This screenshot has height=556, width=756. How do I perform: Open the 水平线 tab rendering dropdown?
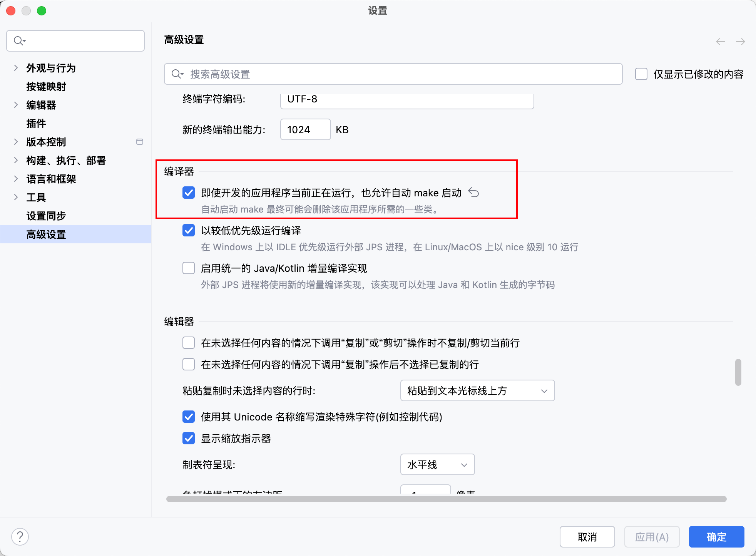tap(437, 464)
